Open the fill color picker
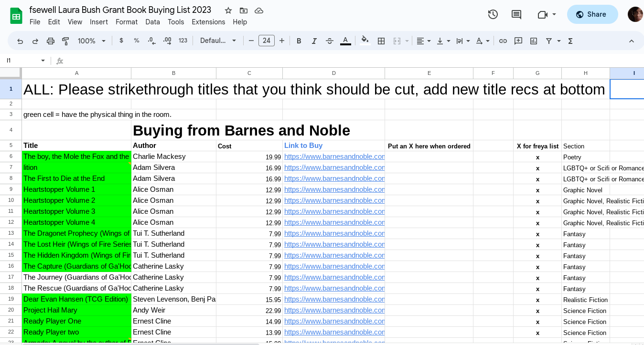This screenshot has height=345, width=644. [365, 41]
